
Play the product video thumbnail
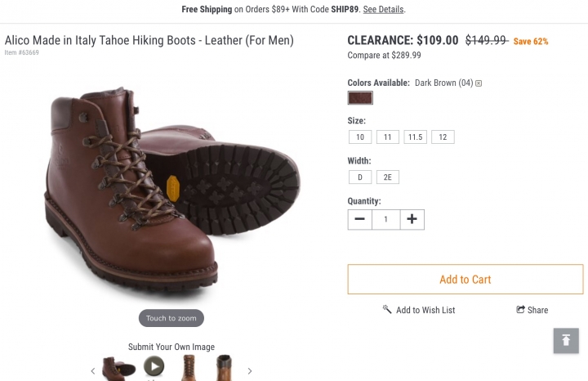(154, 366)
